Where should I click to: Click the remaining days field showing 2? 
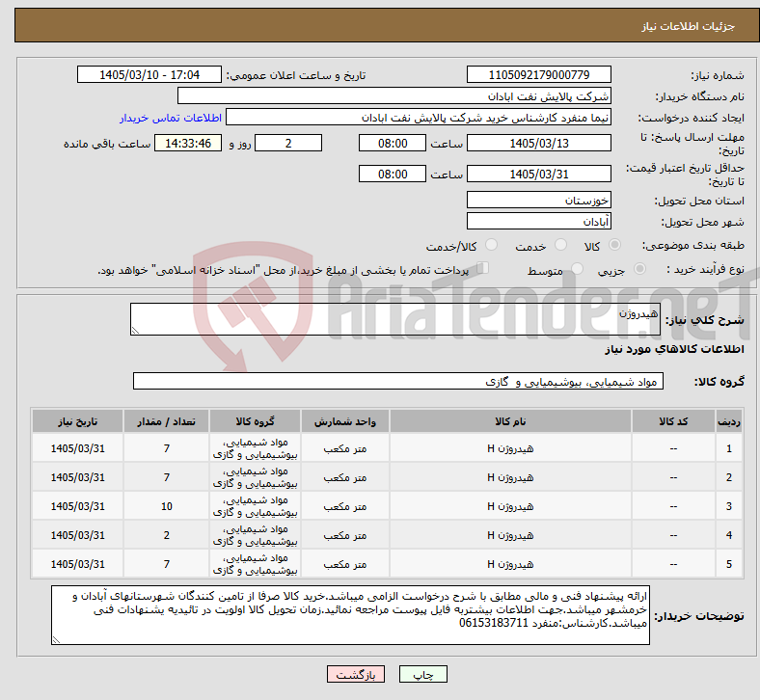(x=288, y=143)
